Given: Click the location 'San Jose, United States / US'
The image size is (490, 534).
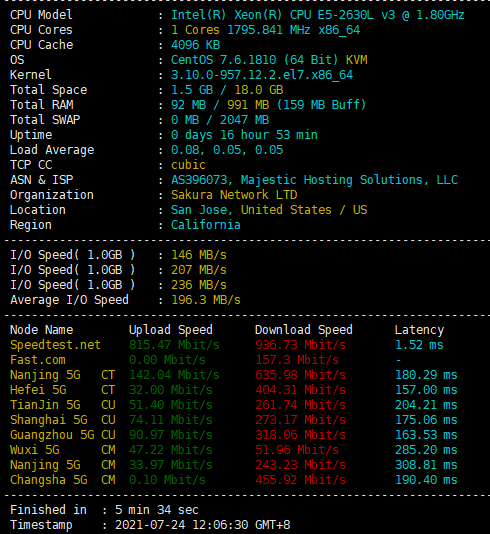Looking at the screenshot, I should click(x=269, y=210).
